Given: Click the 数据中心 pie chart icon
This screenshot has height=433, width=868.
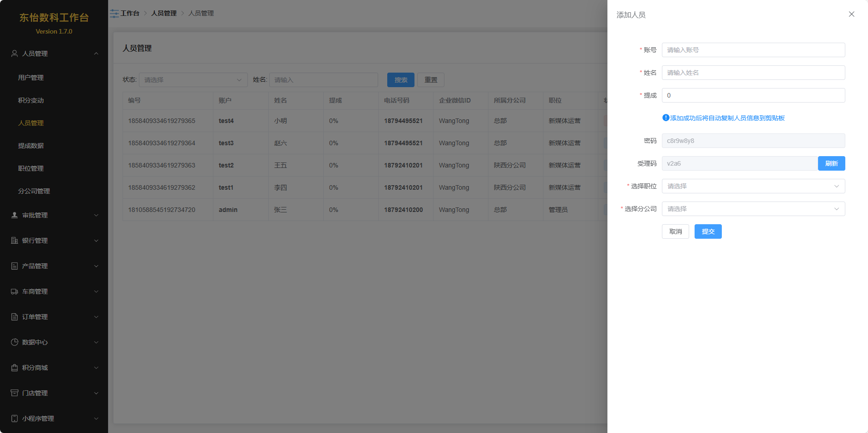Looking at the screenshot, I should (15, 342).
